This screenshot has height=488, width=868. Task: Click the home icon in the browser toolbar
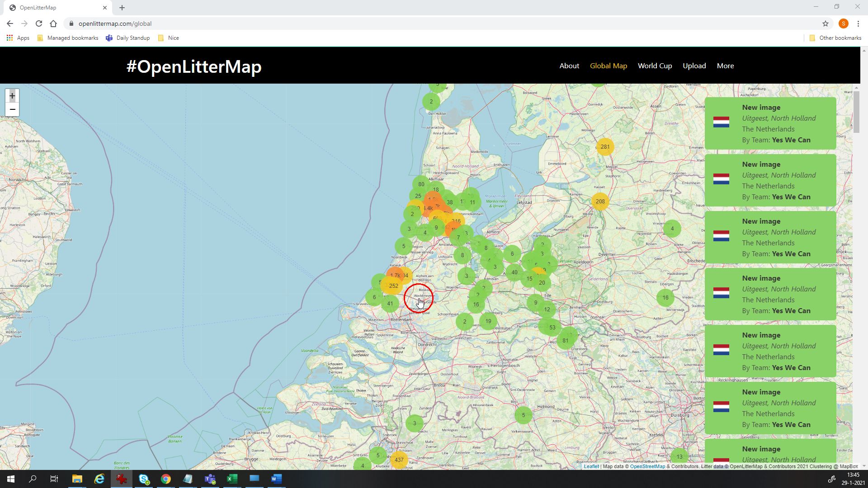pos(54,23)
